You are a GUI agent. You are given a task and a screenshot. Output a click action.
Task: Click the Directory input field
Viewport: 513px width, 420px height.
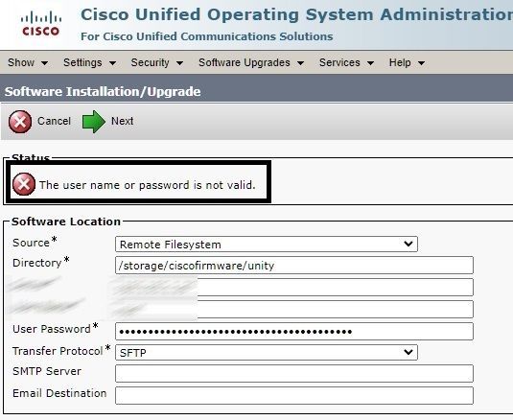point(294,265)
